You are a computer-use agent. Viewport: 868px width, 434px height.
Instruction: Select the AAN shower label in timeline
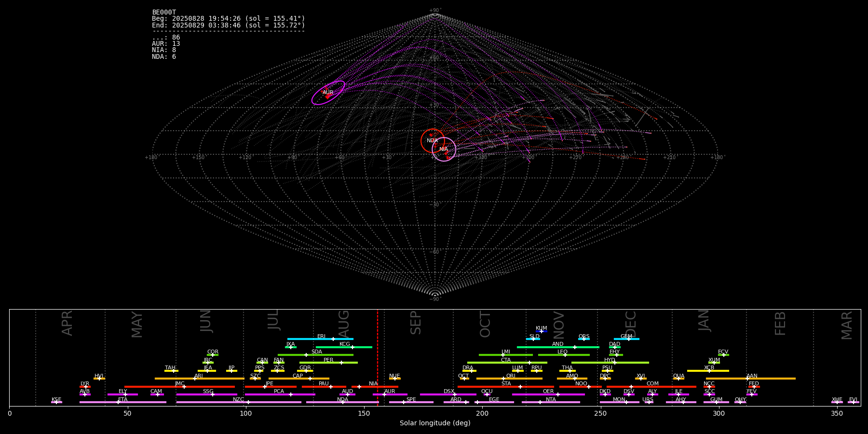click(x=752, y=376)
